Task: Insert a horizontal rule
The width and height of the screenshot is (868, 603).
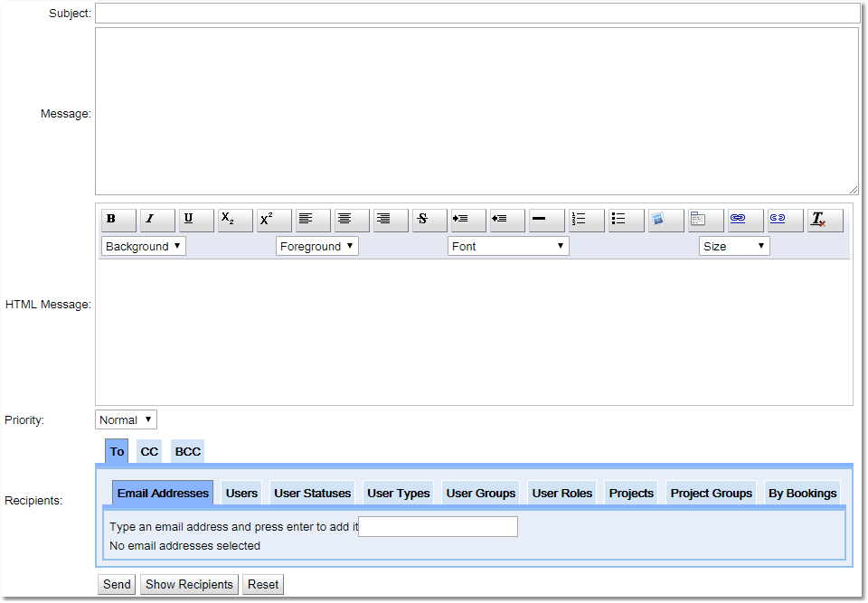Action: pyautogui.click(x=546, y=220)
